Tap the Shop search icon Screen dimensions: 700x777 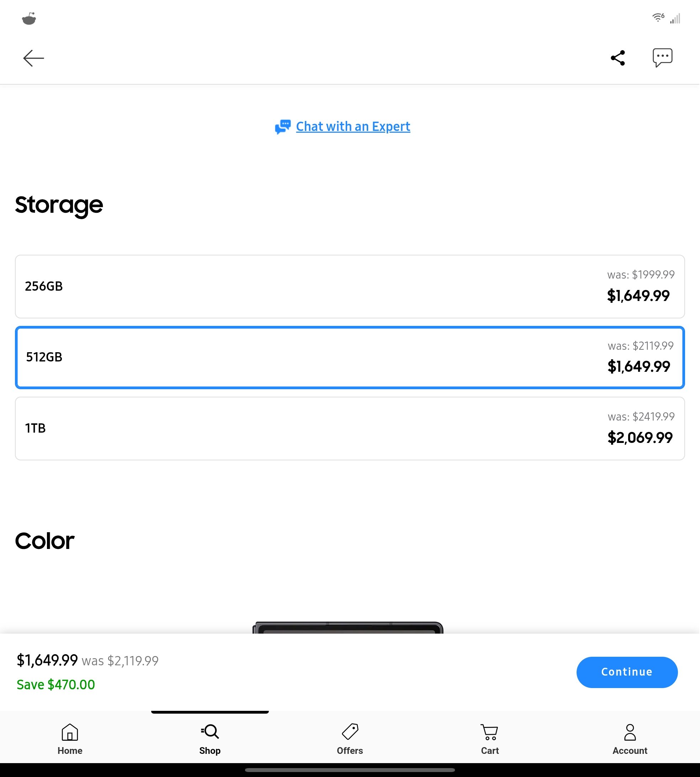coord(210,731)
